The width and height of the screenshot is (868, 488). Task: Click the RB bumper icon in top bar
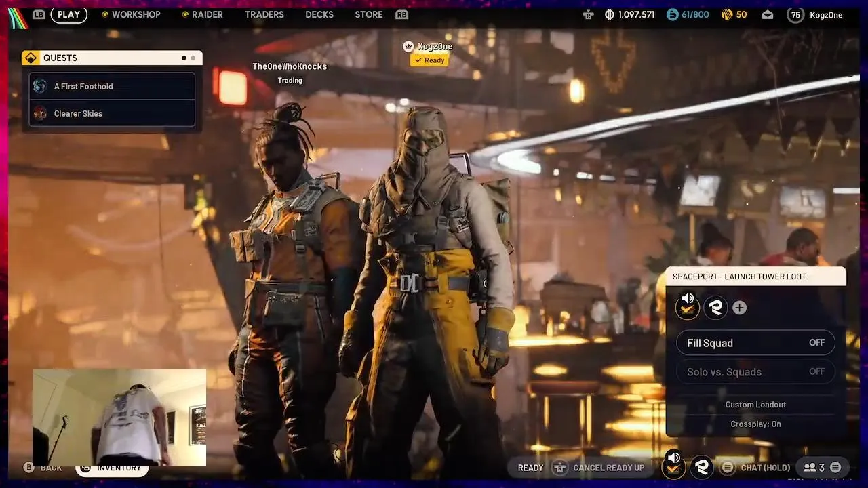pos(401,14)
